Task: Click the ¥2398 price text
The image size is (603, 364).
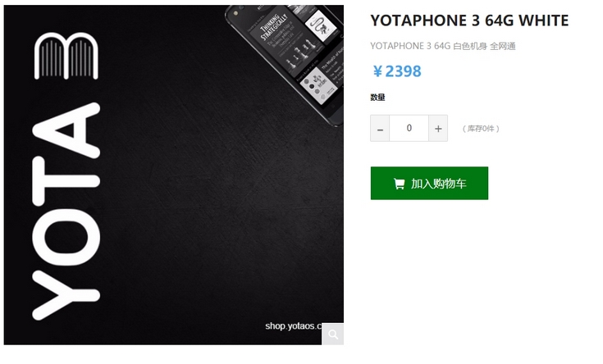Action: 397,71
